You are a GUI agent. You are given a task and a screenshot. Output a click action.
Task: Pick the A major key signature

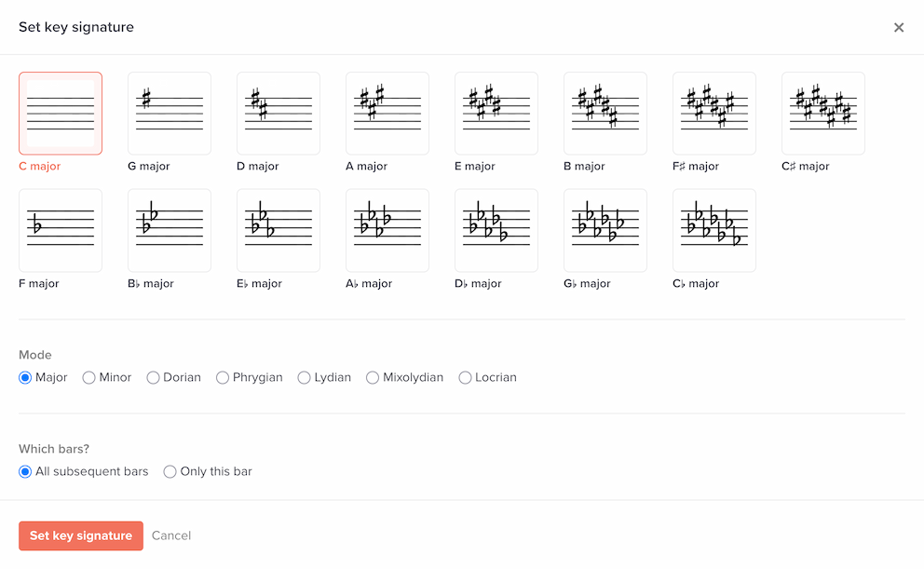387,114
